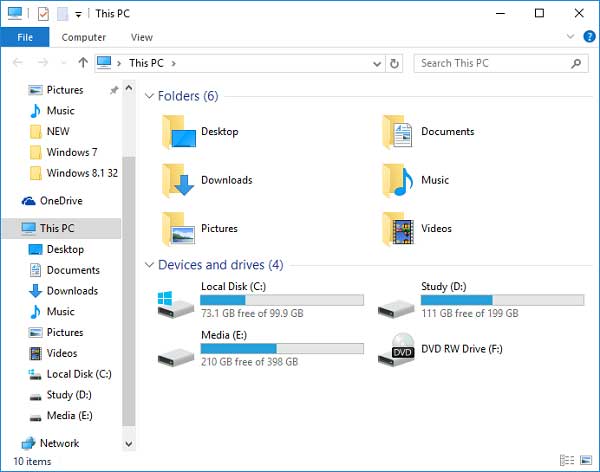Select the Documents folder icon
Viewport: 600px width, 472px height.
[x=398, y=132]
